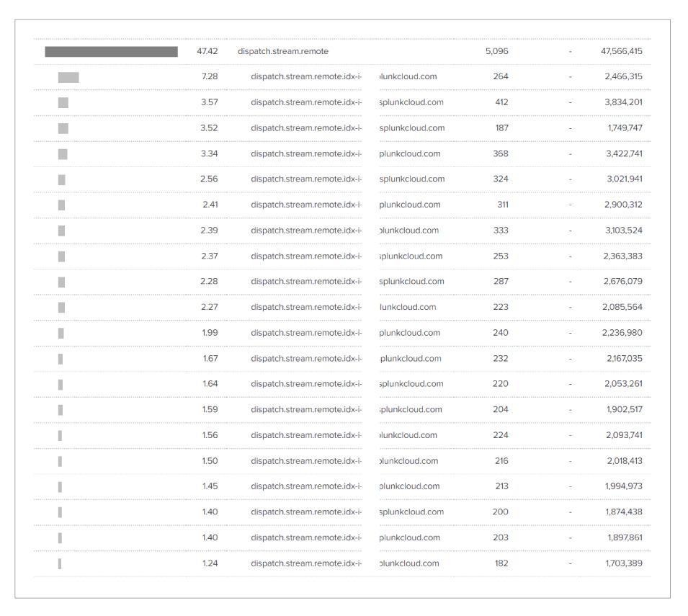This screenshot has width=688, height=616.
Task: Click invocations value 213
Action: 501,486
